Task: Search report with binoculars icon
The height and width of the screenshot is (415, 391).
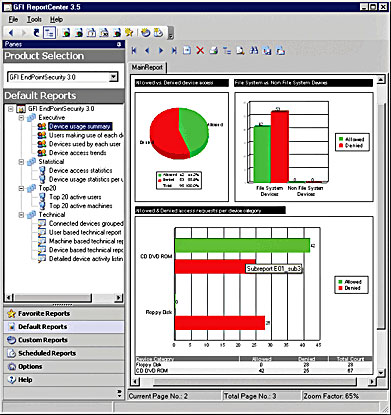Action: coord(254,51)
